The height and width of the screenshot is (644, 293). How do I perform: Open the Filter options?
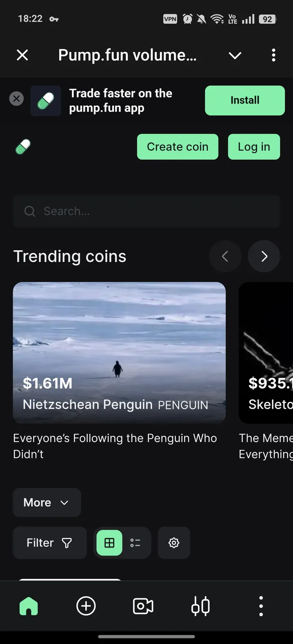[x=50, y=543]
